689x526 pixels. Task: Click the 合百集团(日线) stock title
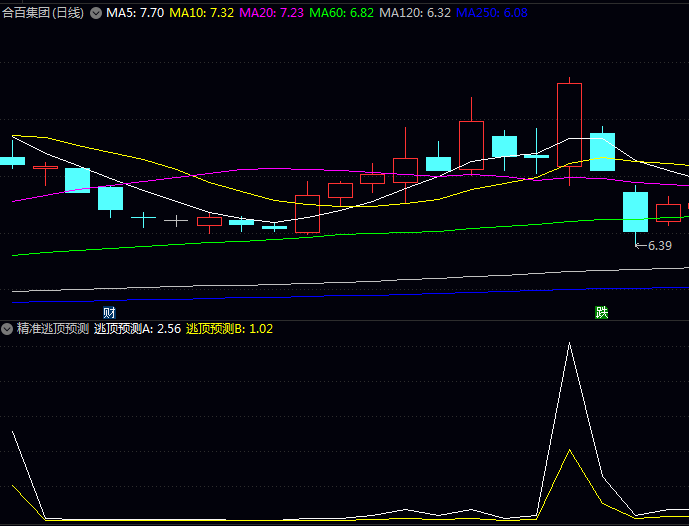tap(43, 13)
